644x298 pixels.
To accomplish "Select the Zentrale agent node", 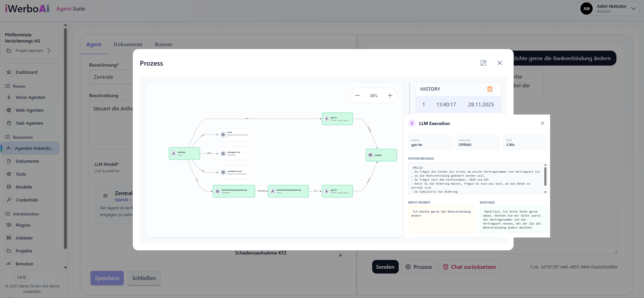I will (184, 154).
